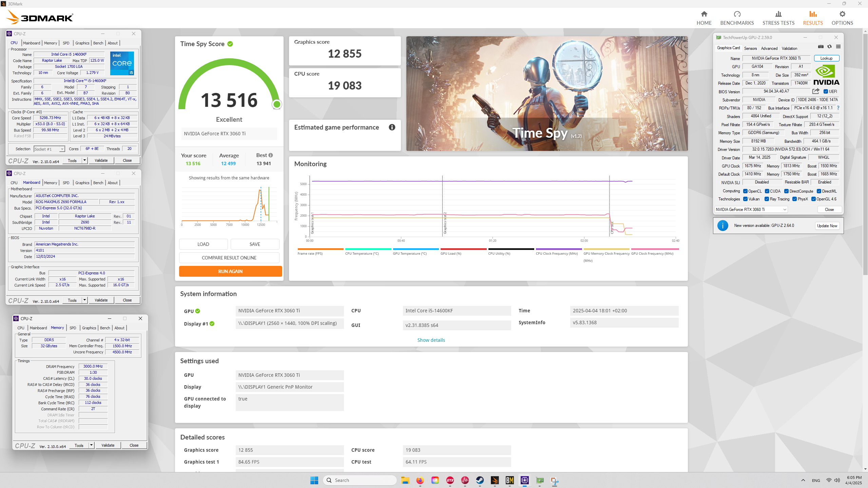Image resolution: width=868 pixels, height=488 pixels.
Task: Click the orange RUN AGAIN button
Action: 230,271
